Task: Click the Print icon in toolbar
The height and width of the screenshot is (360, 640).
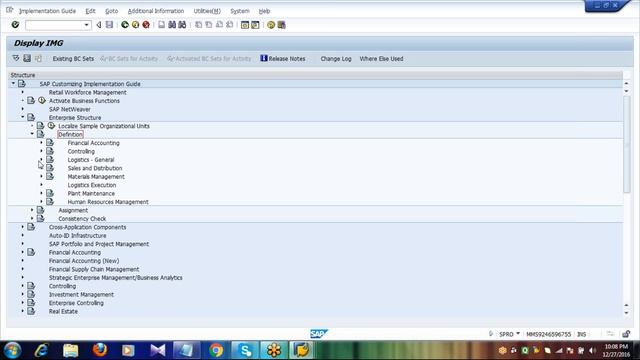Action: click(162, 25)
